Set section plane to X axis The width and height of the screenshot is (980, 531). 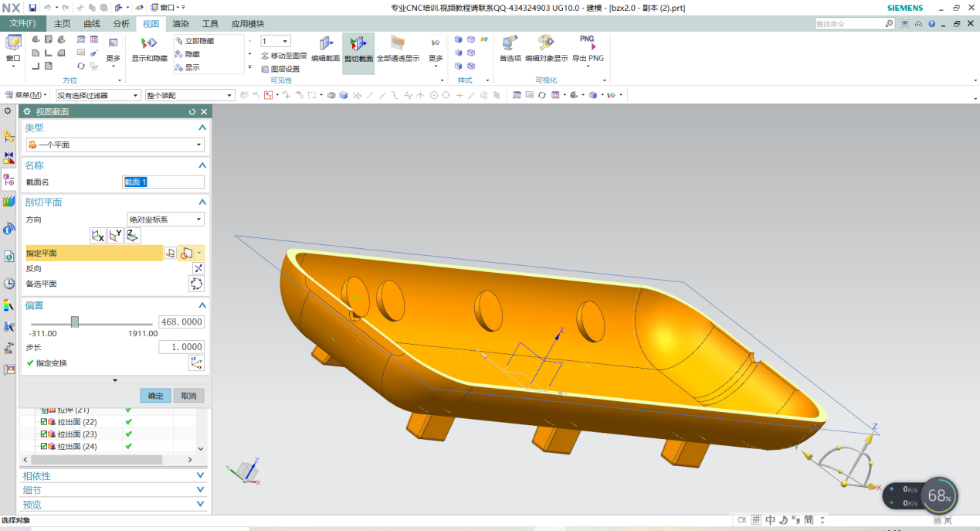coord(98,236)
